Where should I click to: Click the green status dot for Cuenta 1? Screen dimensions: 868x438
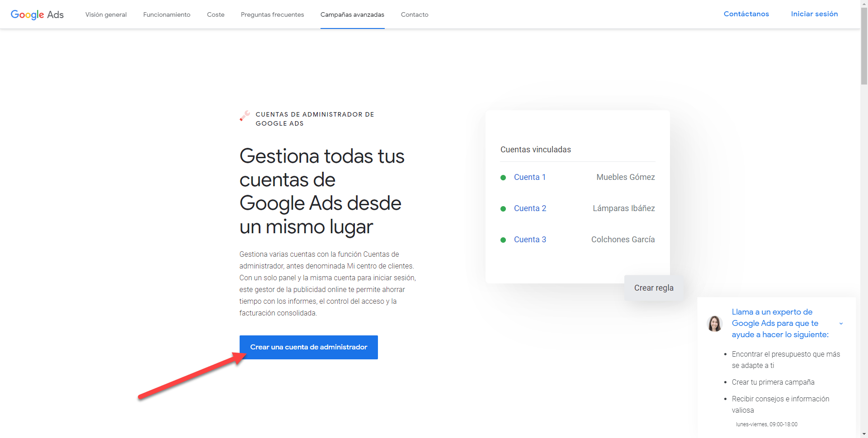(503, 178)
